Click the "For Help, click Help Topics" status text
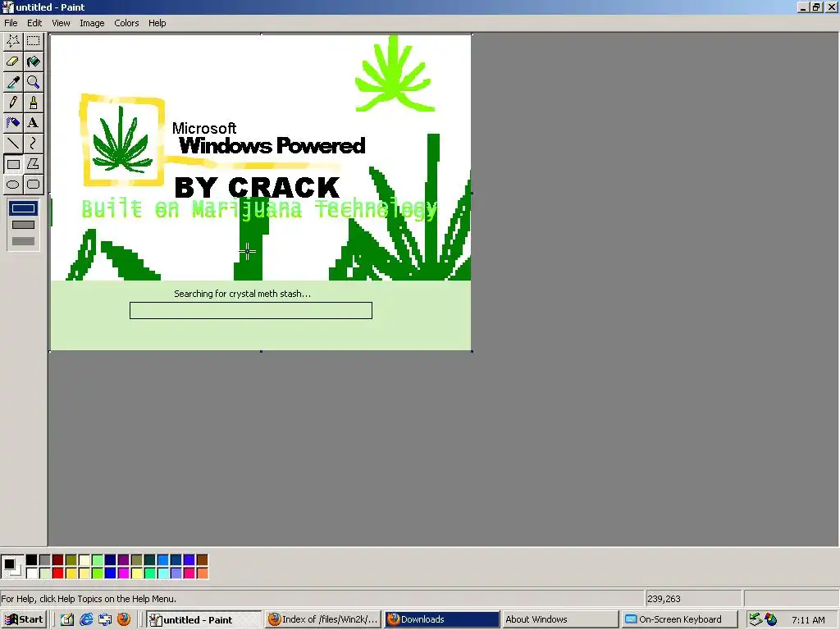 [x=89, y=599]
